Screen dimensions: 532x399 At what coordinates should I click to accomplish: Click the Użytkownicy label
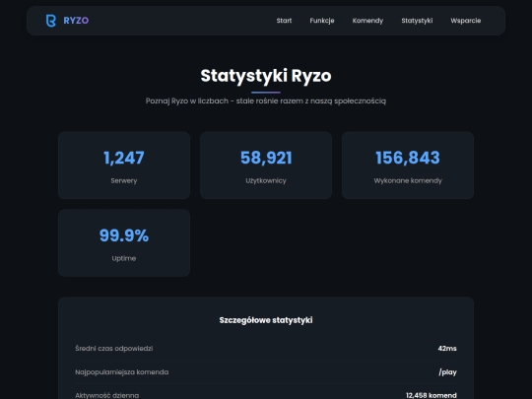[x=266, y=181]
